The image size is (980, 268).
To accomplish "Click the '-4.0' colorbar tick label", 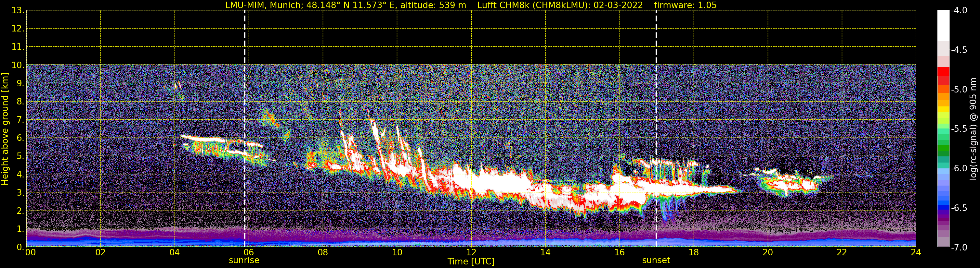I will point(959,10).
